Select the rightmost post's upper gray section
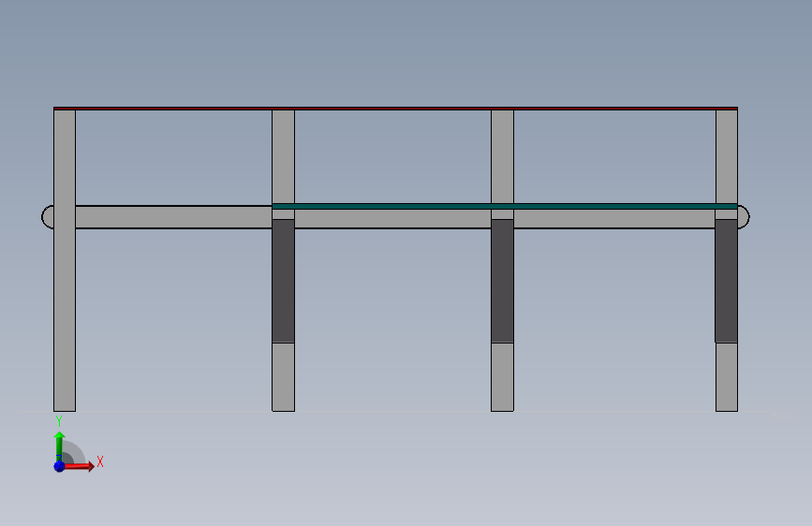The image size is (812, 526). [727, 156]
